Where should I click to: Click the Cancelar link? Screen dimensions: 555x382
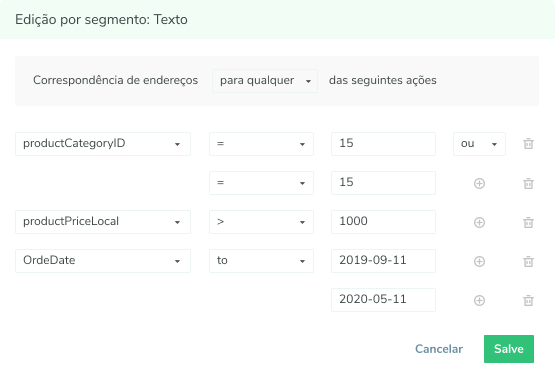coord(439,349)
